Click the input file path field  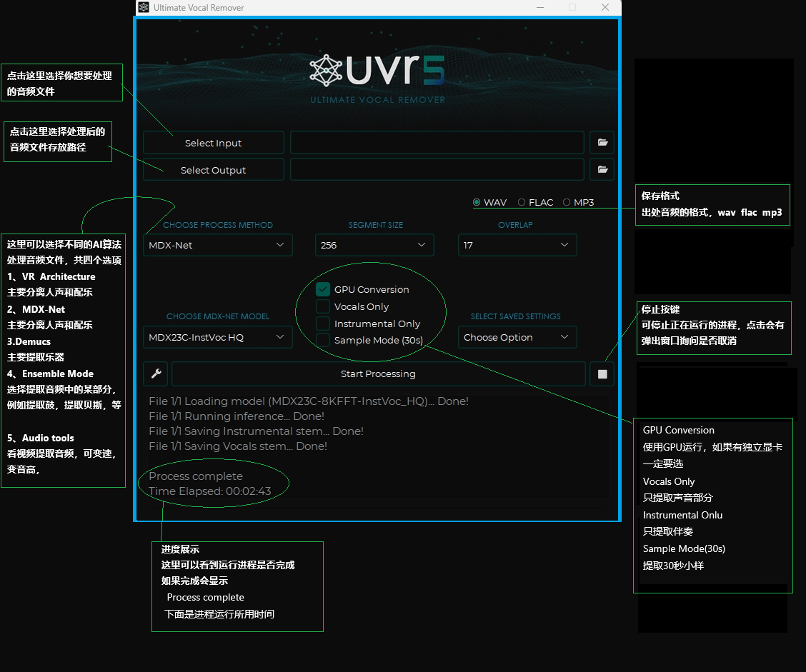click(x=437, y=143)
